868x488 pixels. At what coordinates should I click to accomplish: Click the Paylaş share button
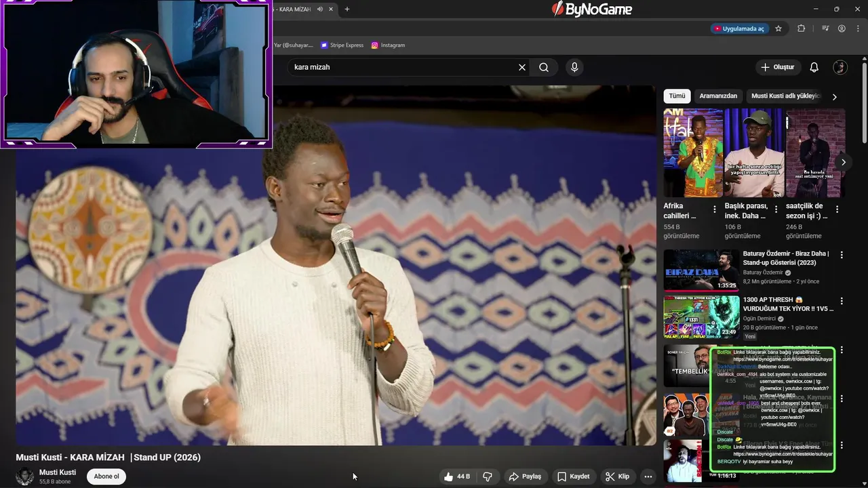coord(525,476)
